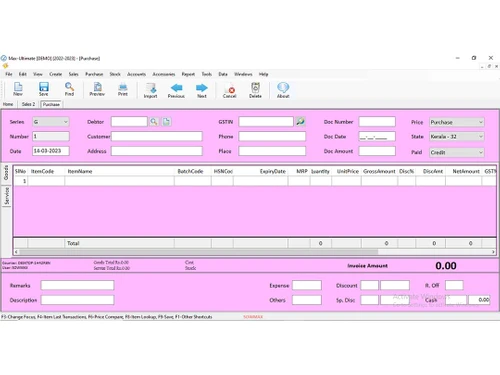The width and height of the screenshot is (500, 375).
Task: Click the R. Off input field
Action: click(454, 285)
